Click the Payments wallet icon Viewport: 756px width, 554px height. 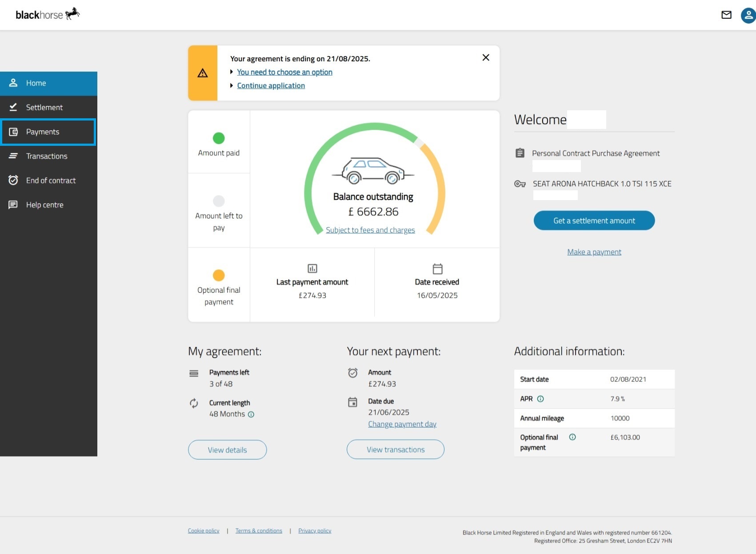(13, 132)
